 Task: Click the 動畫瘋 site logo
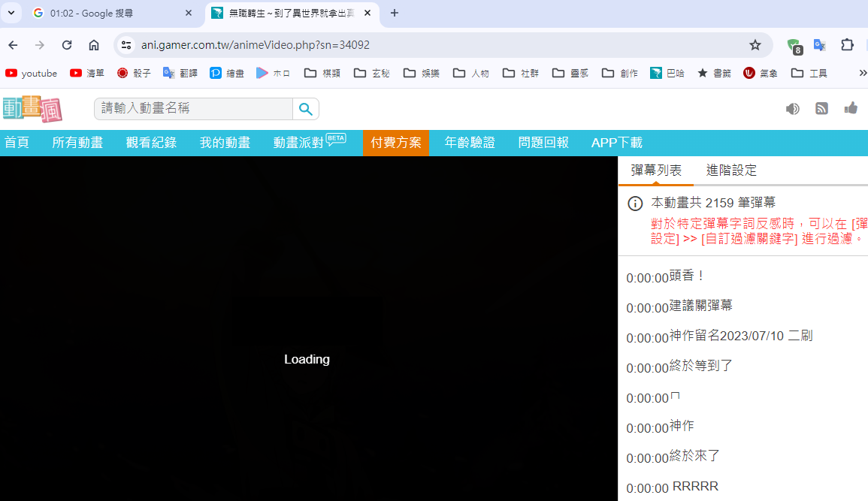pos(33,107)
